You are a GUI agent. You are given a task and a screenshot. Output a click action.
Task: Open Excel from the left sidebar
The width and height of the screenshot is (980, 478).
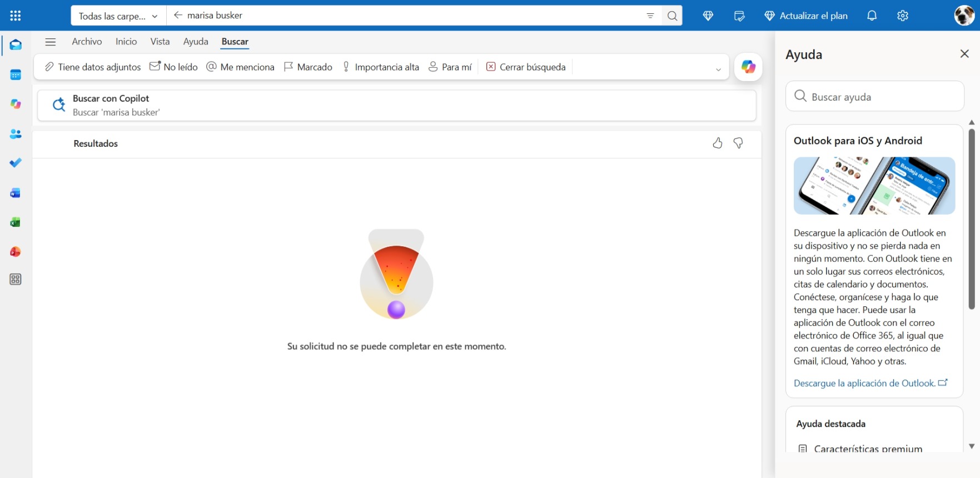16,222
